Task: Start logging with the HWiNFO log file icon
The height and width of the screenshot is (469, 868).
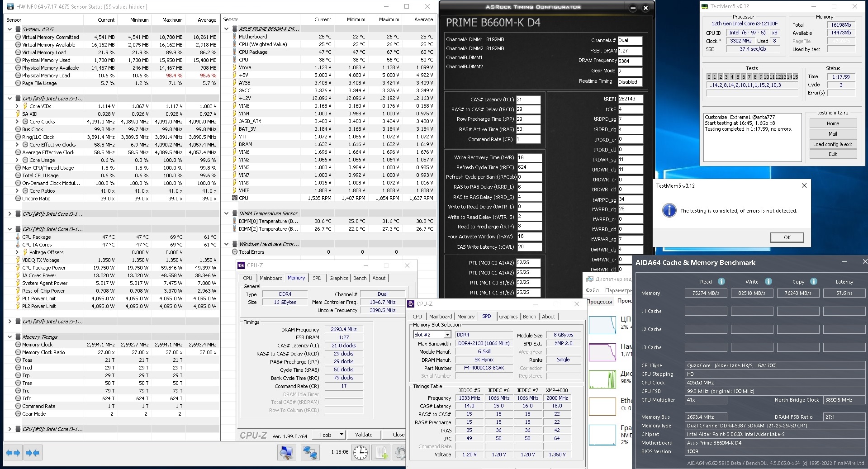Action: 381,452
